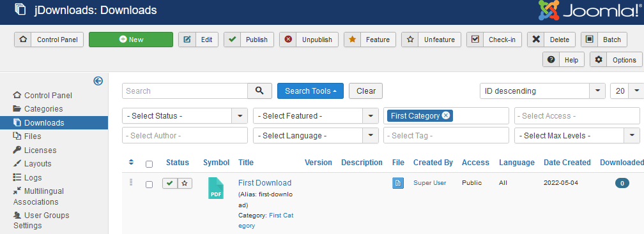Click the file icon in the File column
Image resolution: width=644 pixels, height=234 pixels.
tap(397, 183)
